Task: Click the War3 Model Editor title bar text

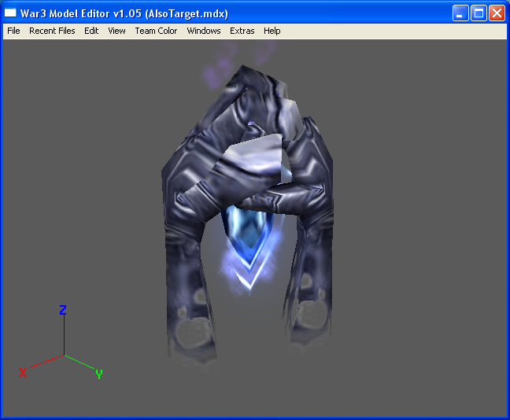Action: pyautogui.click(x=124, y=13)
